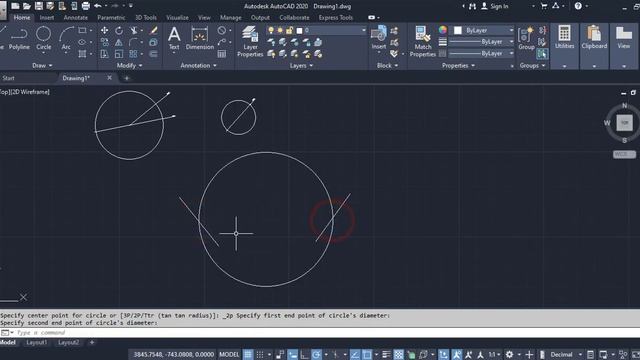Add a new drawing tab with plus
This screenshot has width=640, height=360.
click(127, 78)
